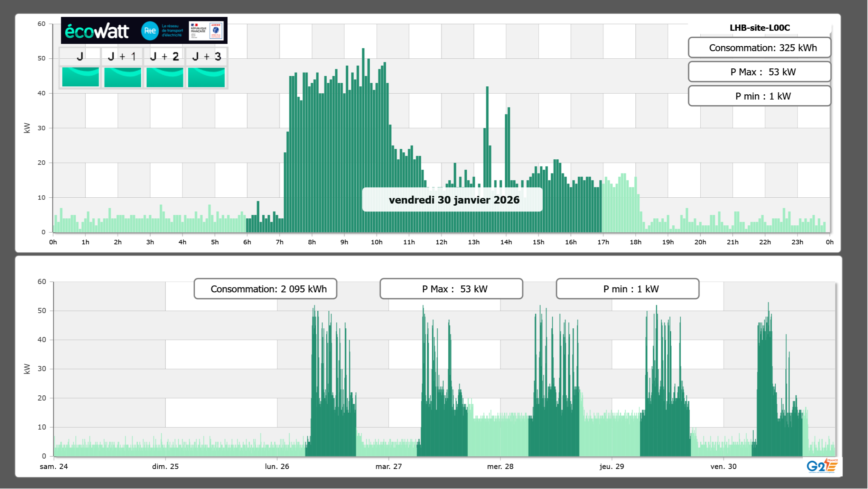Click the top P min : 1 kW box
This screenshot has width=868, height=489.
(x=759, y=96)
